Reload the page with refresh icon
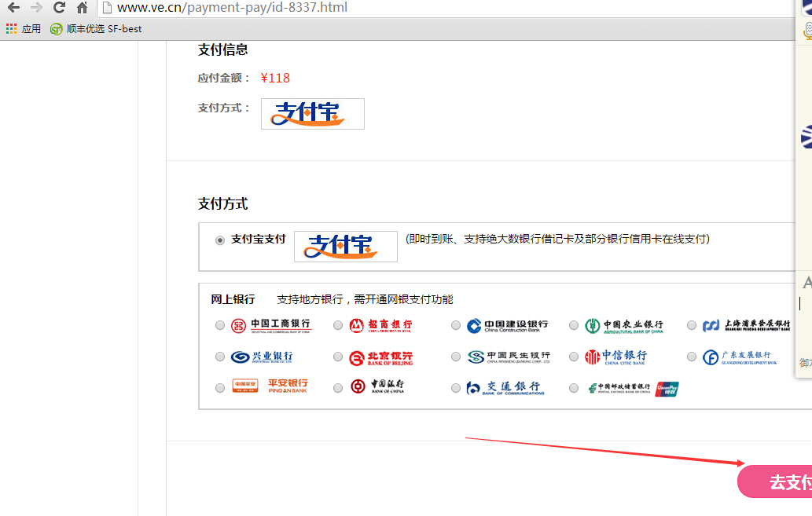The image size is (812, 516). [x=59, y=7]
